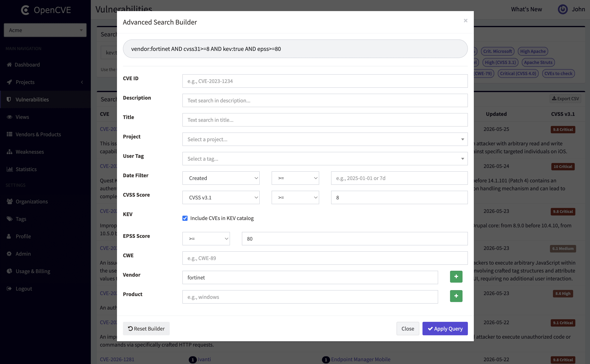Viewport: 590px width, 364px height.
Task: Select the Apache Struts quick filter
Action: click(538, 62)
